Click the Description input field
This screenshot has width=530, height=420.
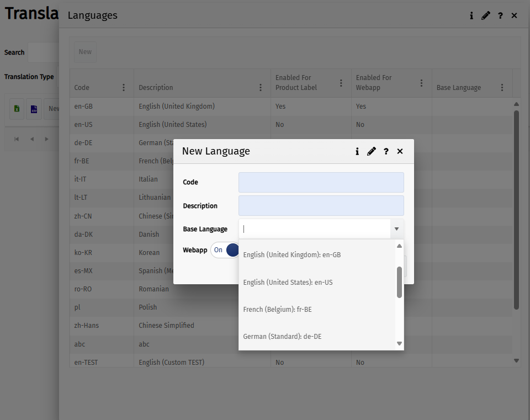pos(321,205)
